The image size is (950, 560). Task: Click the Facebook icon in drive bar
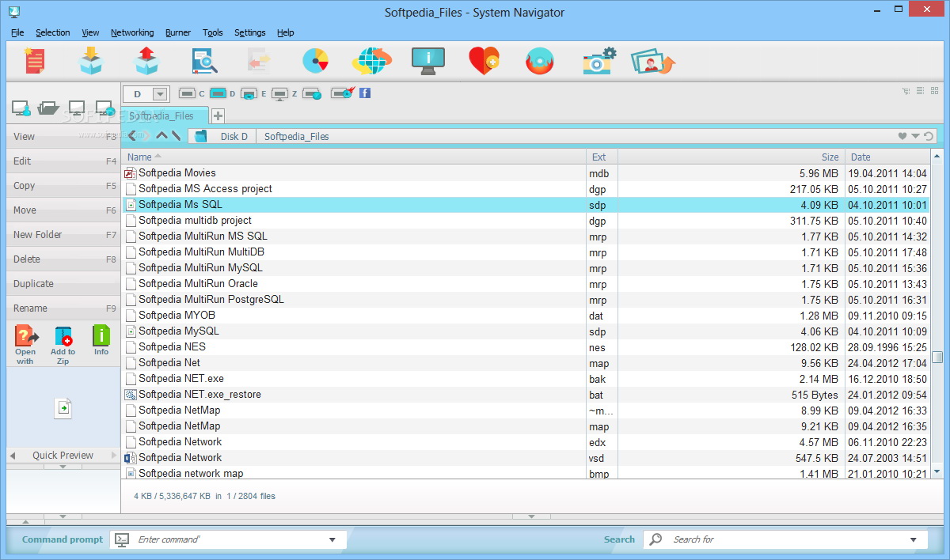pos(365,93)
